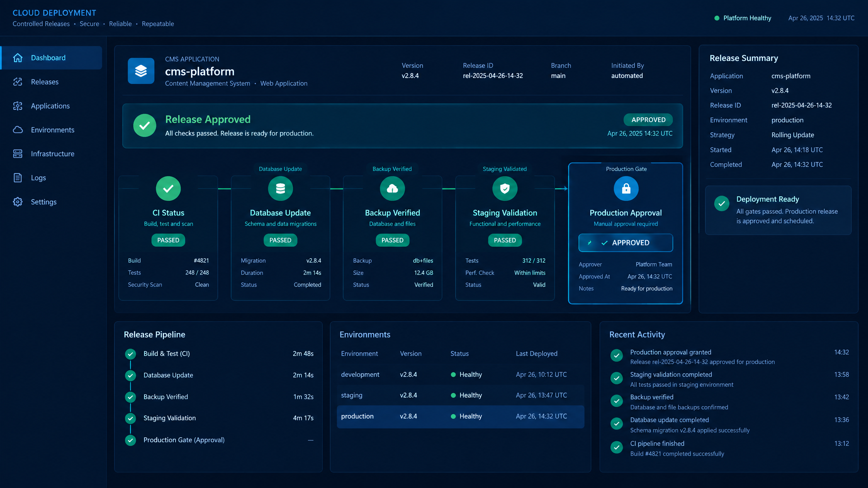Click the PASSED badge under Backup Verified
This screenshot has height=488, width=868.
click(392, 240)
